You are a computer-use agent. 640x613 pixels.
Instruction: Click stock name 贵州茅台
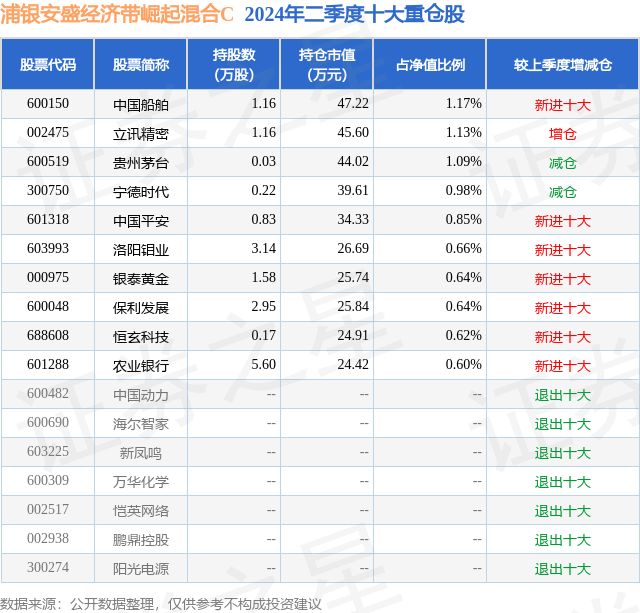(x=141, y=163)
